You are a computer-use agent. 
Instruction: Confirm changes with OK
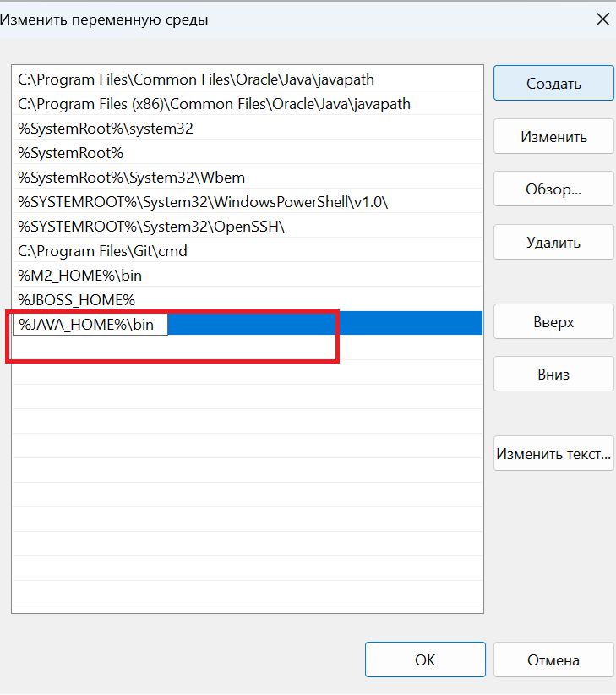point(425,660)
